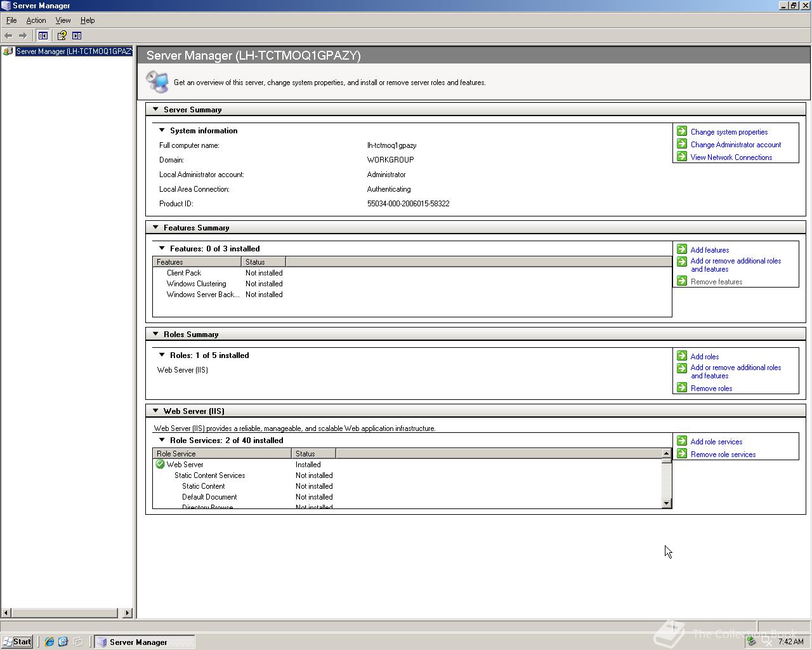
Task: Click Change Administrator account link
Action: 736,145
